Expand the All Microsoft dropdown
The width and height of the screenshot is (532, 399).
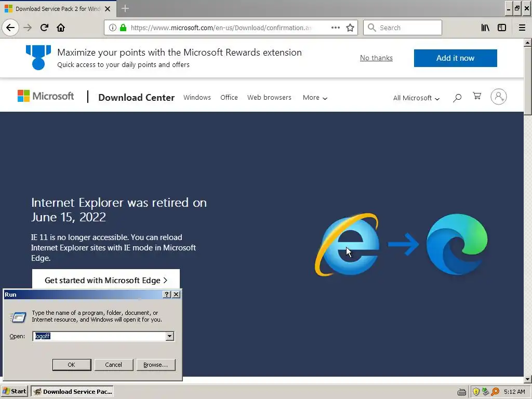coord(416,98)
